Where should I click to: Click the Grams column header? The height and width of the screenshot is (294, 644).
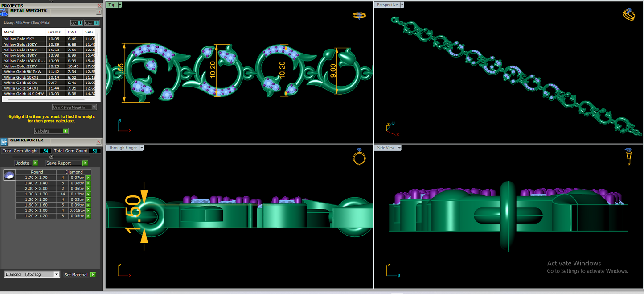tap(56, 32)
